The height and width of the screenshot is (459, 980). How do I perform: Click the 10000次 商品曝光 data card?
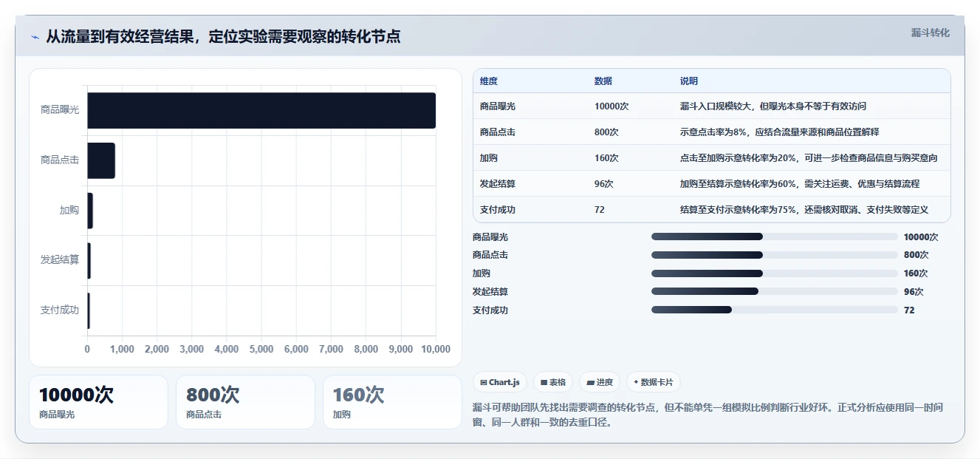[98, 402]
